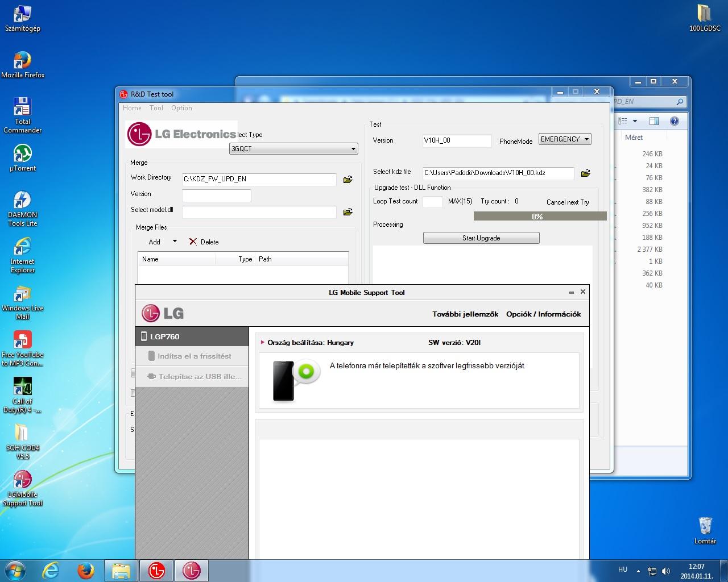The width and height of the screenshot is (728, 582).
Task: Open További jellemzők menu
Action: [x=465, y=314]
